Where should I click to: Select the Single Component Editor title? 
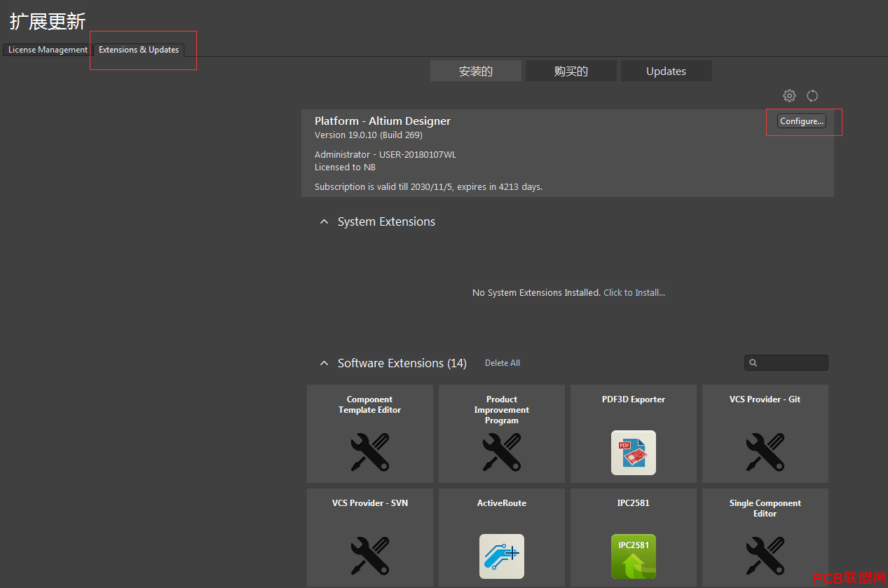(765, 508)
